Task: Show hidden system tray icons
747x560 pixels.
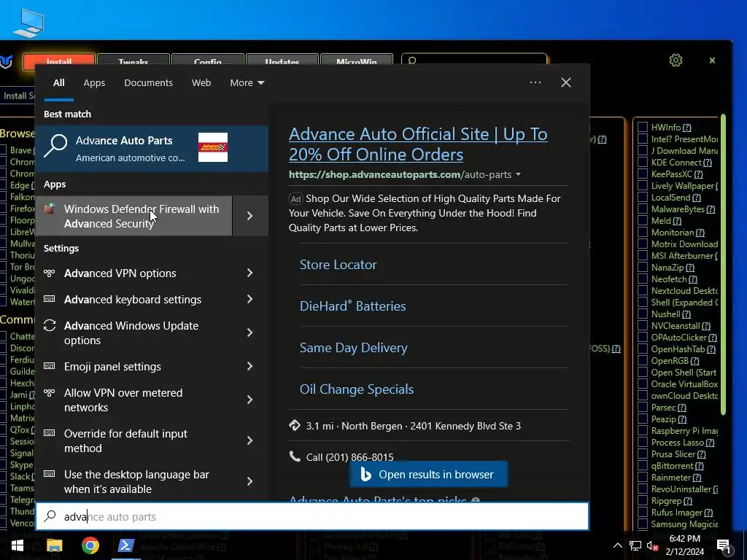Action: pos(617,545)
